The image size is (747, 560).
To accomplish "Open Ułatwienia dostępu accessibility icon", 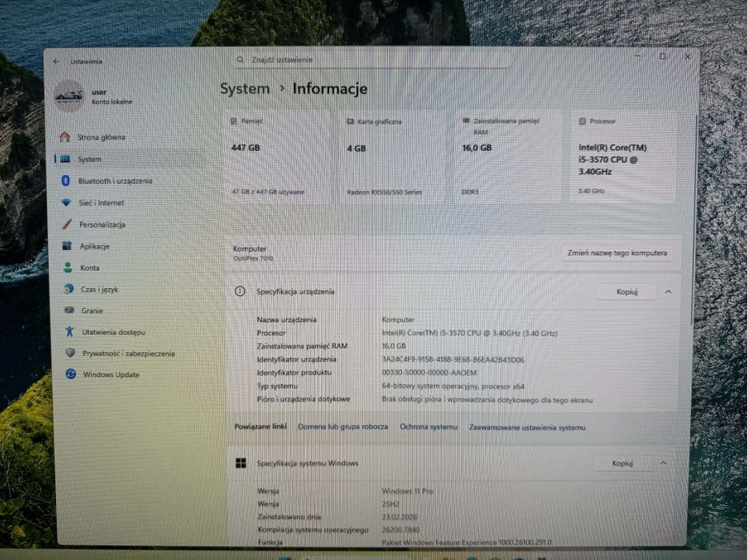I will [x=70, y=331].
